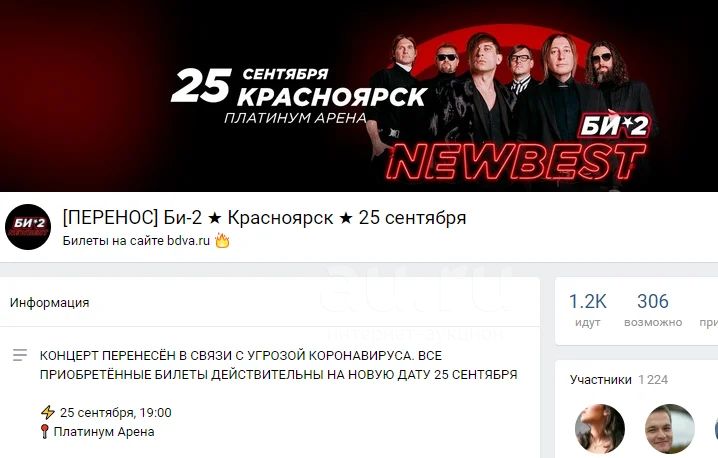
Task: Open the Платинум Арена location link
Action: pos(104,431)
